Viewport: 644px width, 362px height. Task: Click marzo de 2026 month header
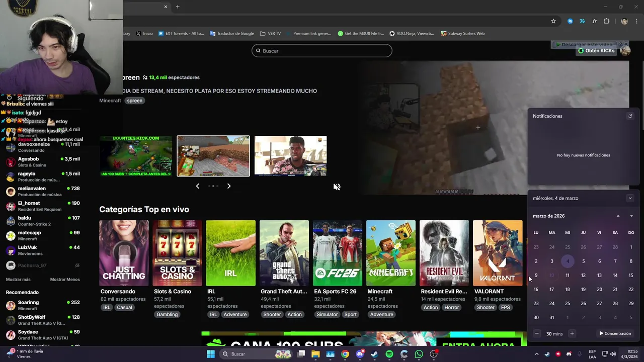549,216
